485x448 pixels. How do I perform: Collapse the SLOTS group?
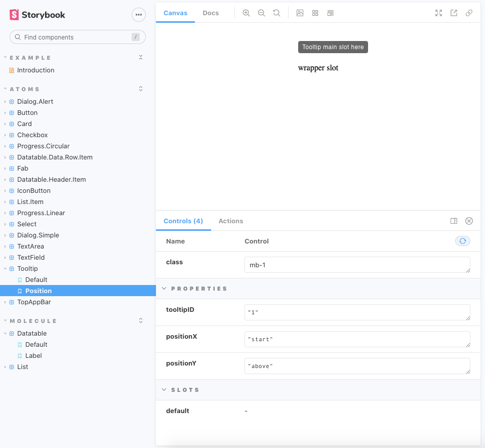(181, 390)
